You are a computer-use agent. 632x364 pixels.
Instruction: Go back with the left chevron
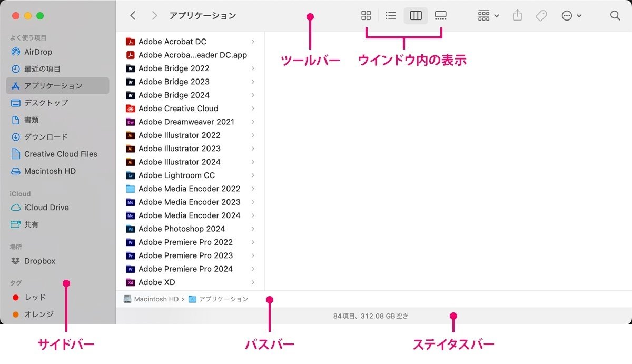(x=133, y=16)
